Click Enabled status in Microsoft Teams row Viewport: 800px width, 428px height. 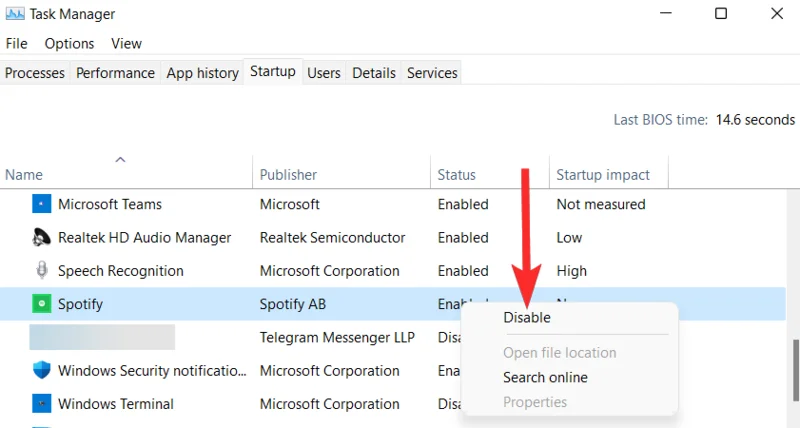[463, 204]
